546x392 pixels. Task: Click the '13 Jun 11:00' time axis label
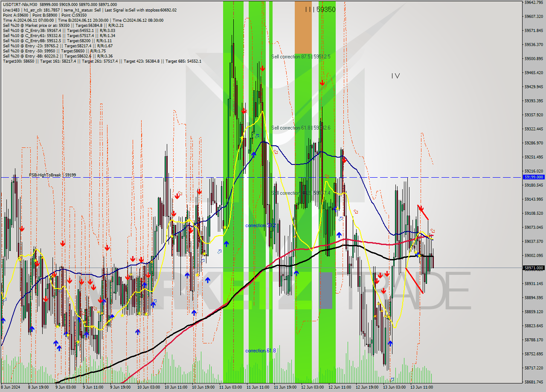point(421,387)
